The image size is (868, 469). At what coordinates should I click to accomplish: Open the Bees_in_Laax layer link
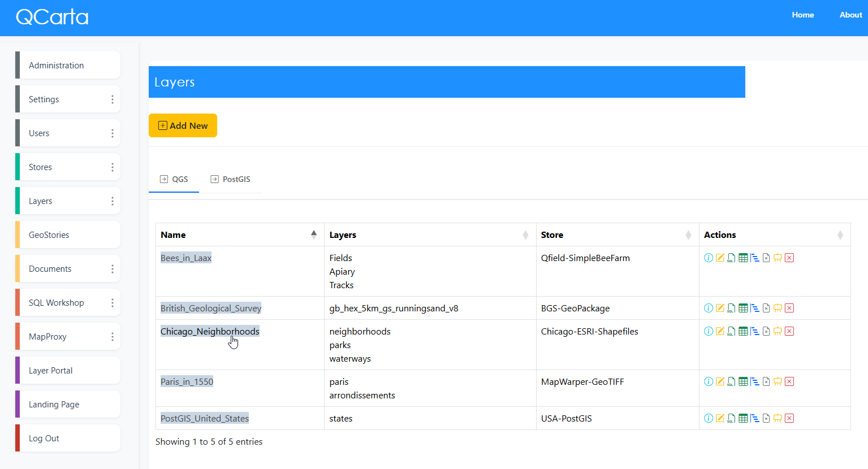click(186, 258)
